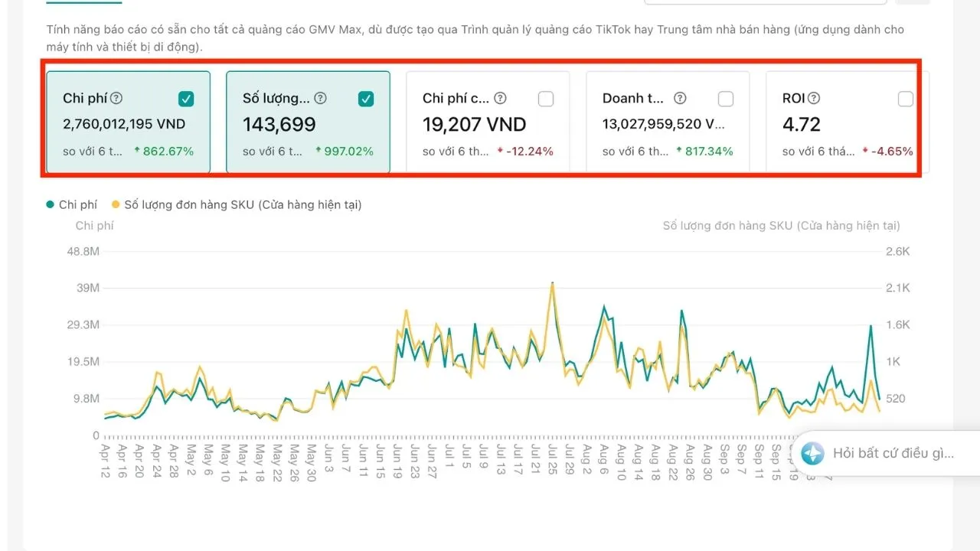Click the '817.34%' growth figure
Screen dimensions: 980x551
[x=708, y=152]
